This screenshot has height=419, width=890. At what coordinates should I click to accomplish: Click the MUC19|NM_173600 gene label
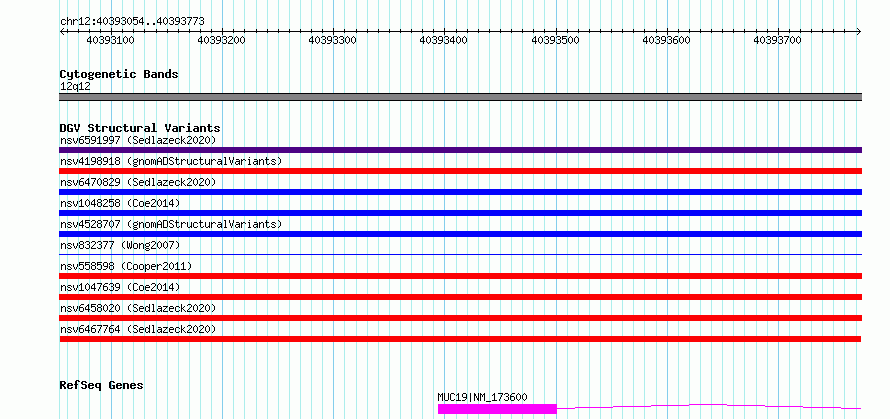[482, 397]
